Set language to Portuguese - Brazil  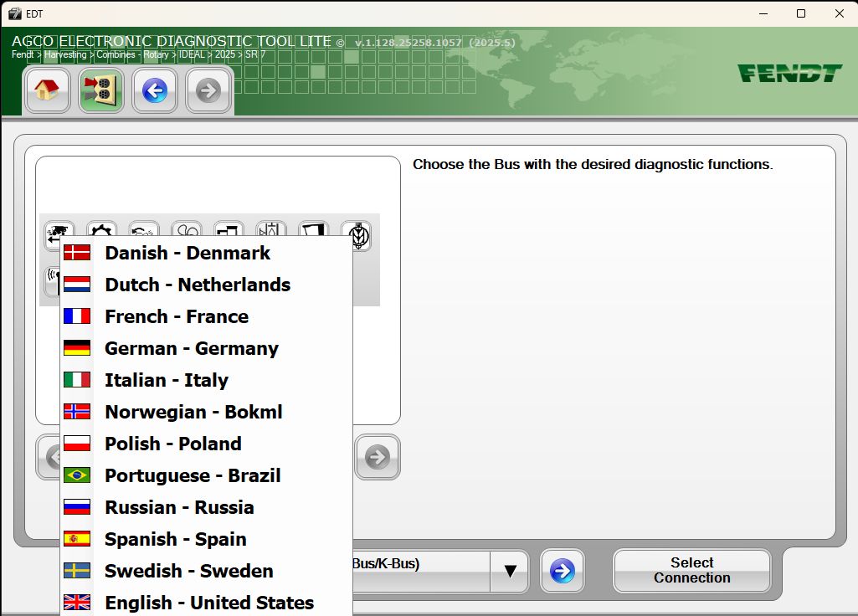[206, 475]
